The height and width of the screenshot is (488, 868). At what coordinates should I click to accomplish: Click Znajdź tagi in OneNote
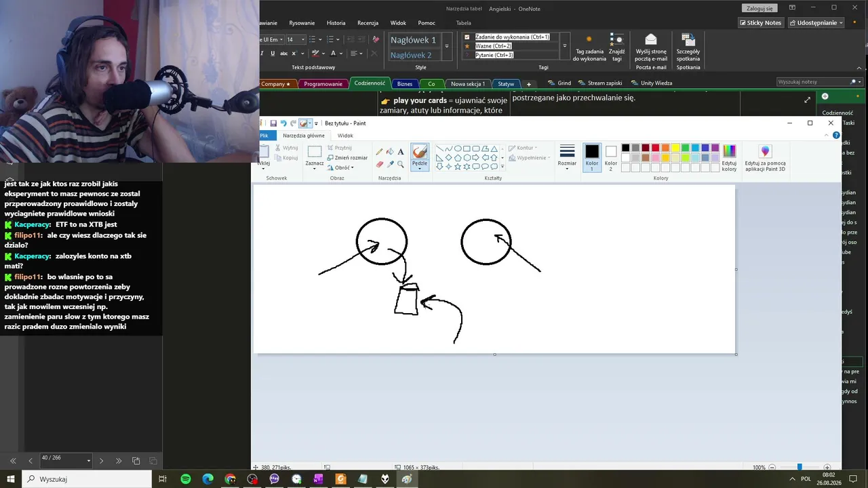(x=616, y=48)
